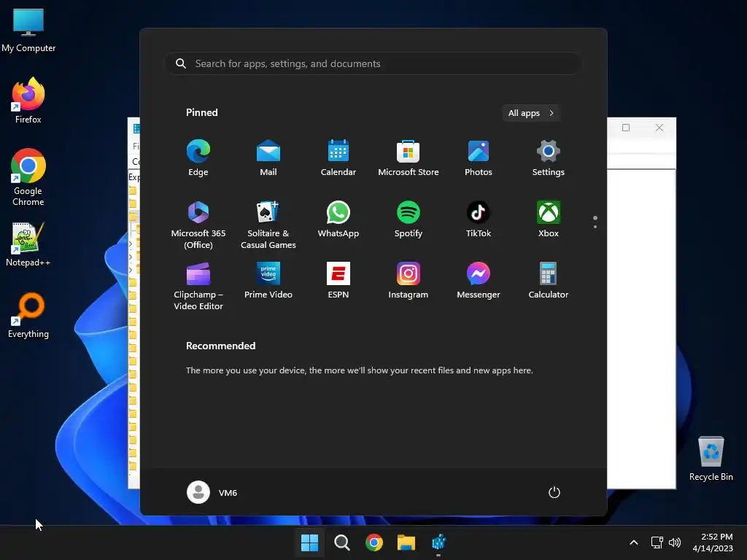
Task: Open Google Chrome from the taskbar
Action: pos(374,542)
